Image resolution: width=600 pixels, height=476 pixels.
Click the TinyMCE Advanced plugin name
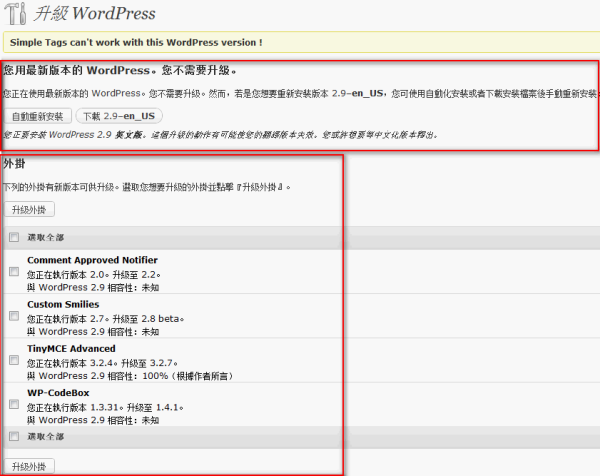click(x=71, y=349)
